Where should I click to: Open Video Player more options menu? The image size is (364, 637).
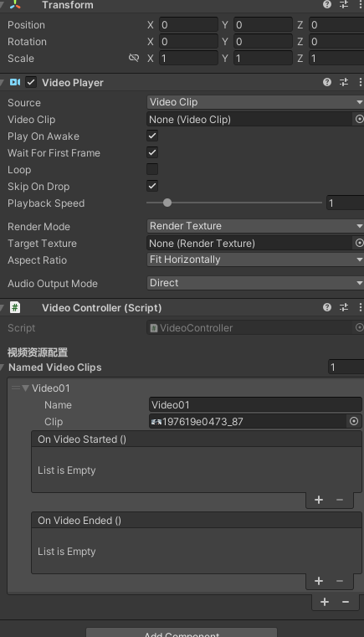coord(360,82)
